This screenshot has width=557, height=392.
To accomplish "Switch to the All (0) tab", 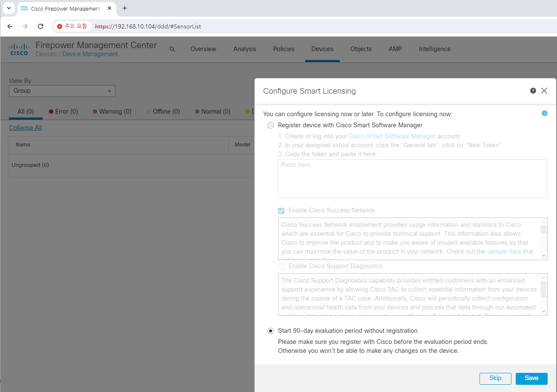I will pyautogui.click(x=26, y=112).
